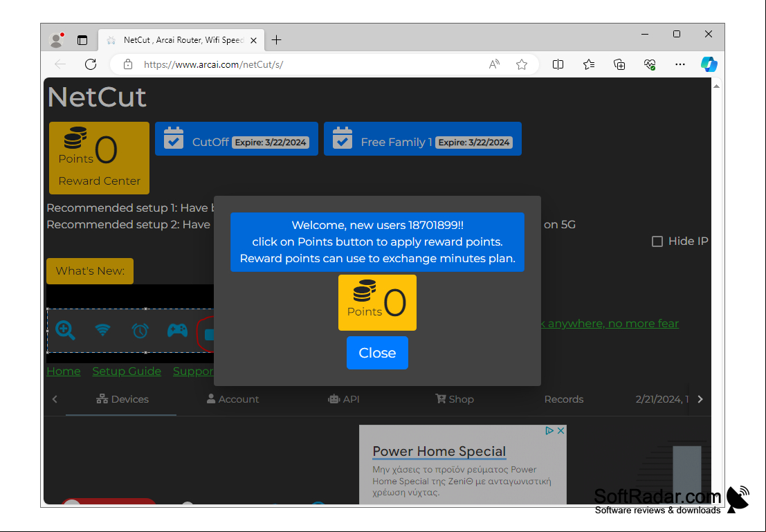Image resolution: width=766 pixels, height=532 pixels.
Task: Open the Favorites list icon
Action: pos(589,64)
